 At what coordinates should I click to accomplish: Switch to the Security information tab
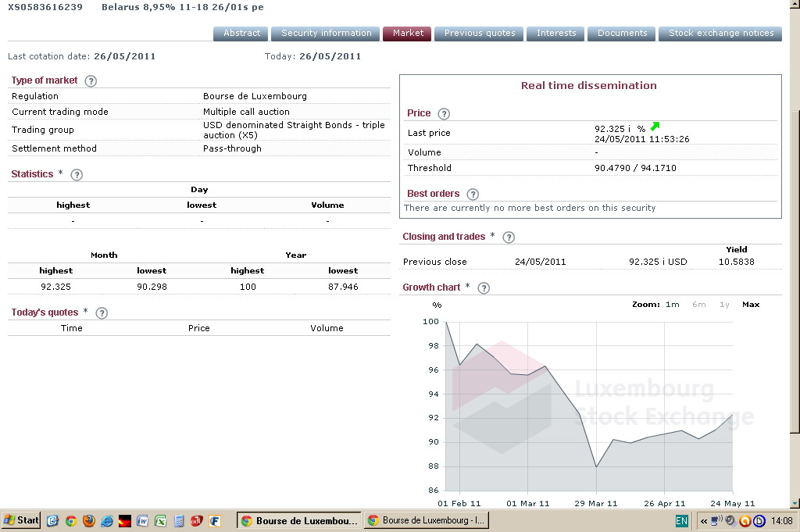click(x=326, y=33)
